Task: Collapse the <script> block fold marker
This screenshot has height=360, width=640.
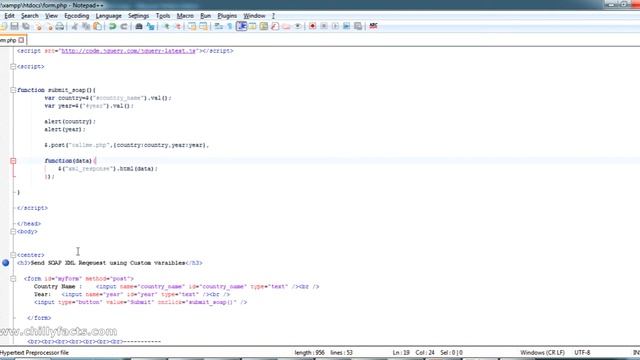Action: [13, 67]
